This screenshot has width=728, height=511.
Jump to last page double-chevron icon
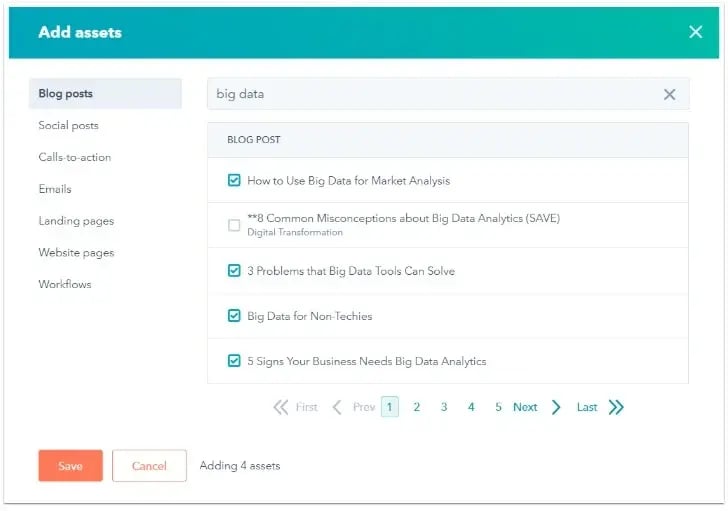pos(616,407)
